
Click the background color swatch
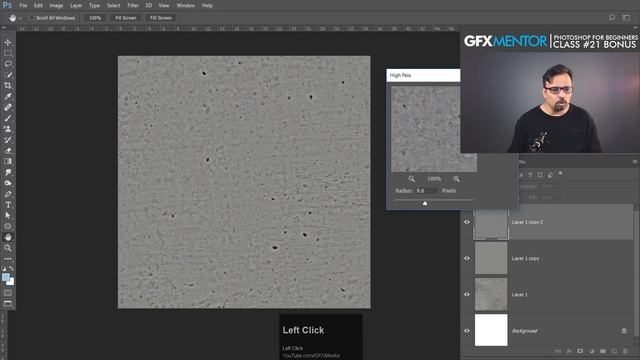11,282
